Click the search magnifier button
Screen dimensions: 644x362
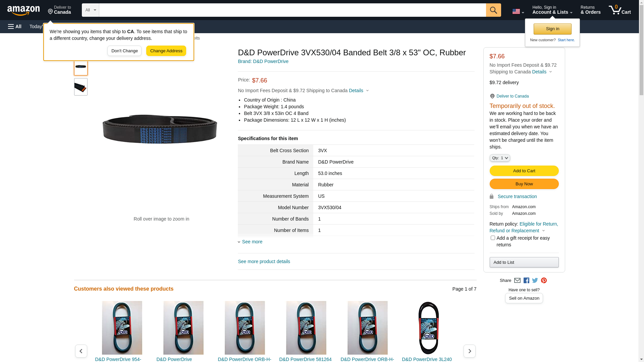pos(493,10)
